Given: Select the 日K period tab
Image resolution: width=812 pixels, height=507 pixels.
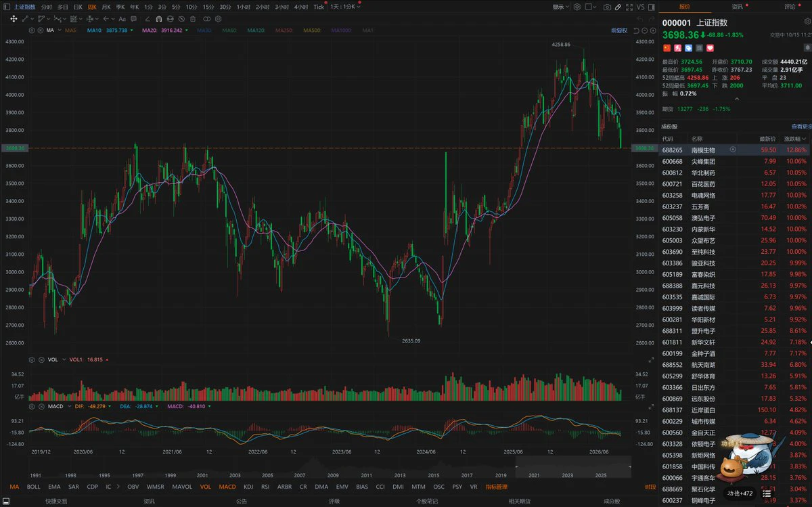Looking at the screenshot, I should point(78,7).
